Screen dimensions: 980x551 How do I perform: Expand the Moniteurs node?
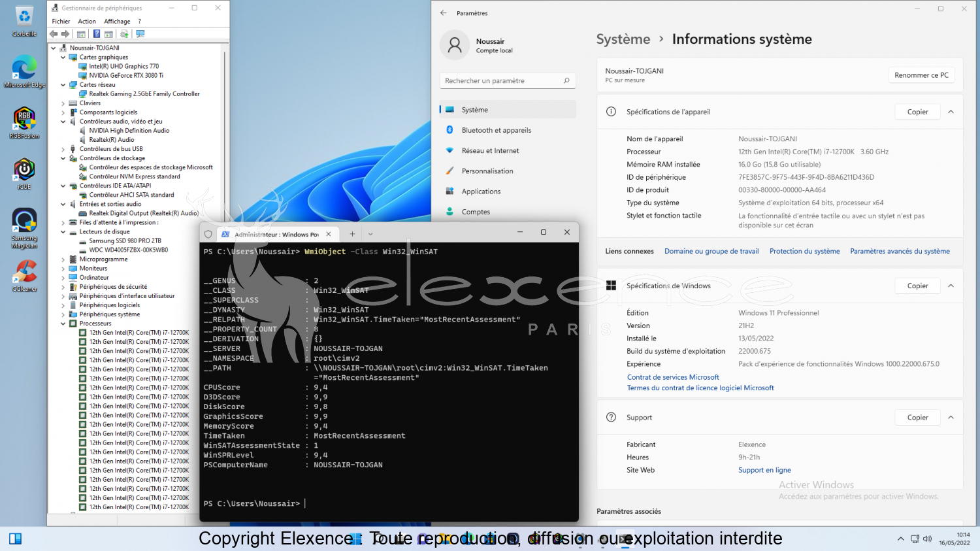tap(63, 269)
